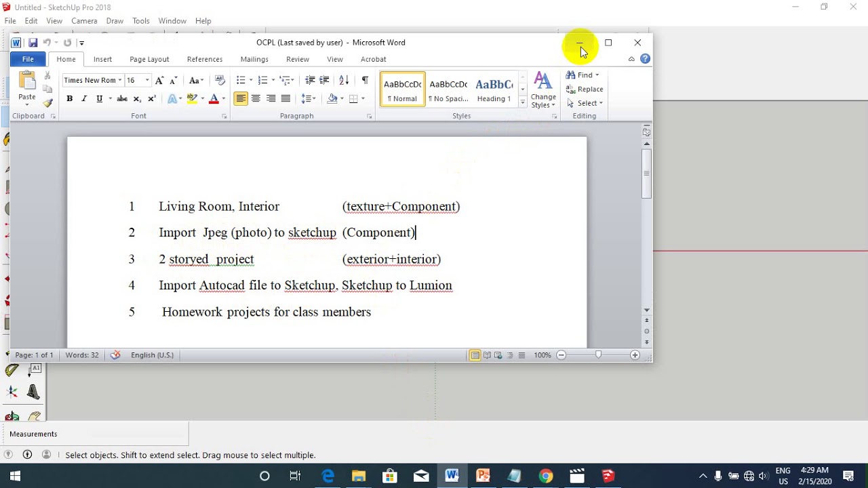
Task: Click the Cut scissors icon
Action: coord(47,75)
